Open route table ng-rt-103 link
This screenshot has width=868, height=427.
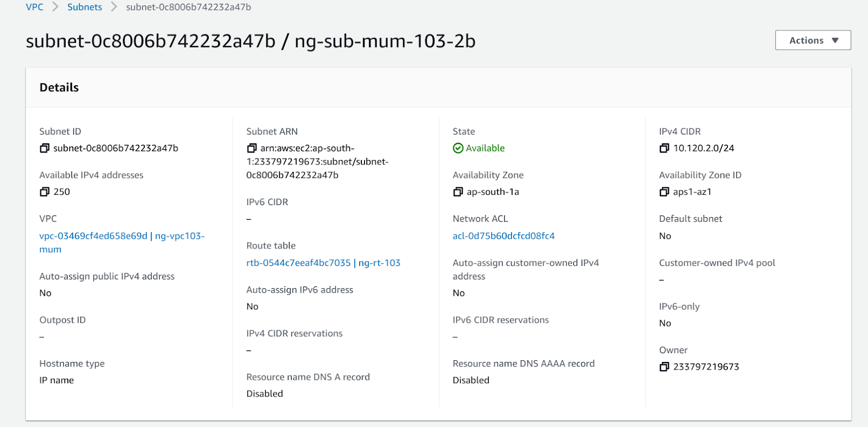[323, 263]
